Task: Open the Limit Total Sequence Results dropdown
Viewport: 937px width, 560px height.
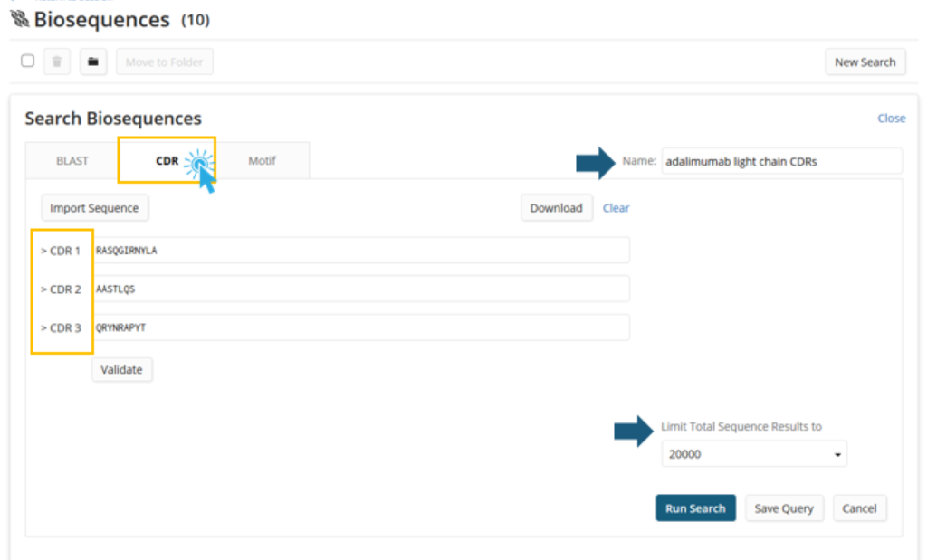Action: (x=753, y=454)
